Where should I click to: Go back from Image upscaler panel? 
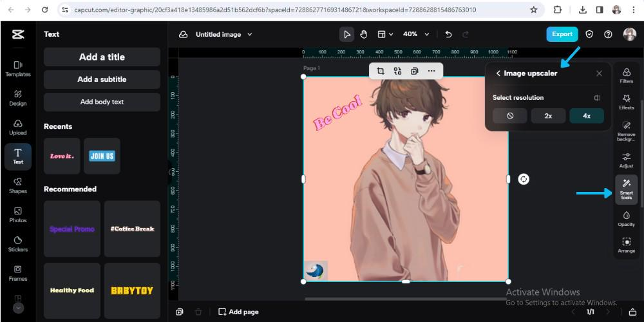coord(498,73)
